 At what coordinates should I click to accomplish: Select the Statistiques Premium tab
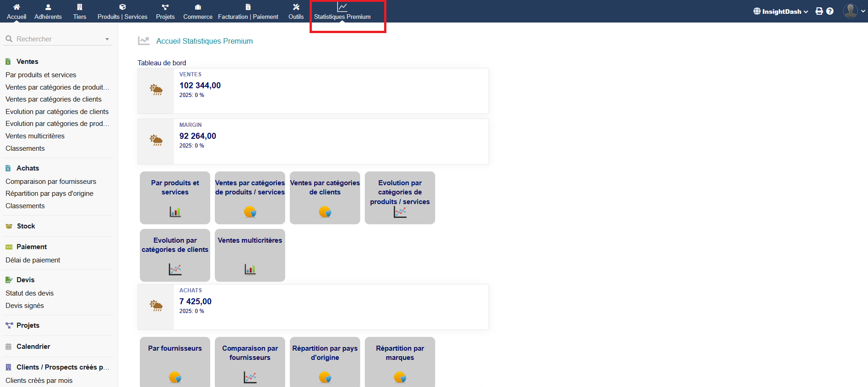(342, 11)
